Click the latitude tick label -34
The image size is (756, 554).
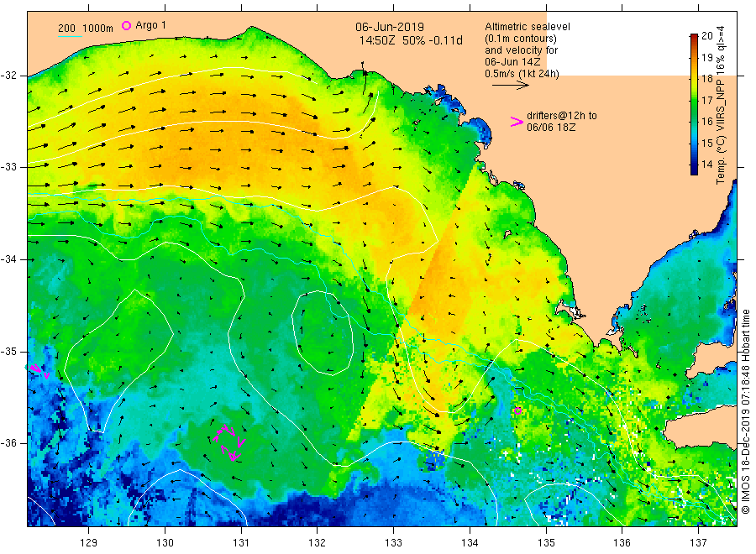click(x=9, y=259)
